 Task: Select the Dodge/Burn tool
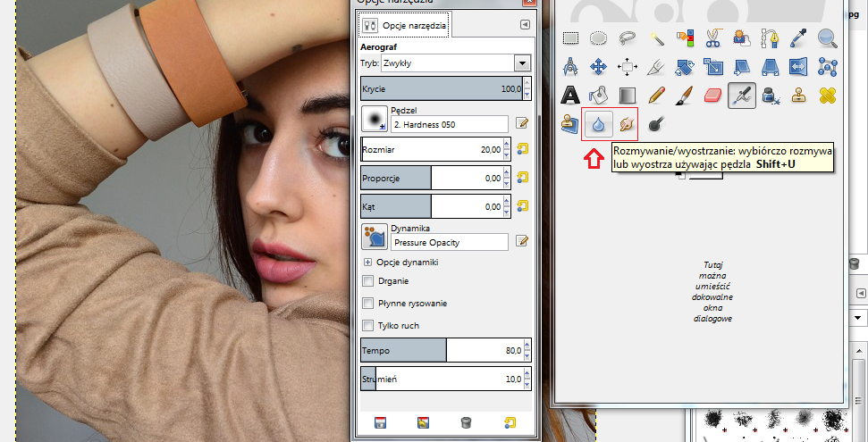pyautogui.click(x=656, y=124)
